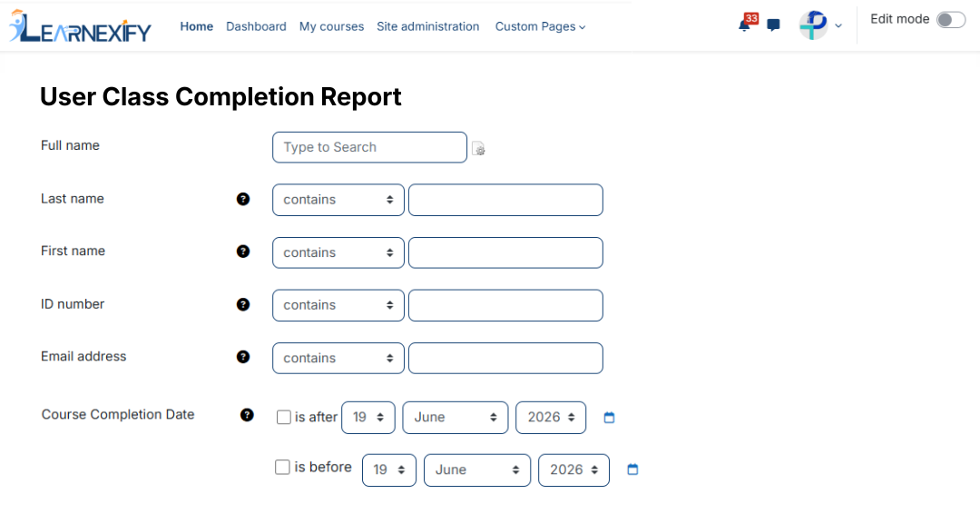
Task: Open the Dashboard menu item
Action: (256, 26)
